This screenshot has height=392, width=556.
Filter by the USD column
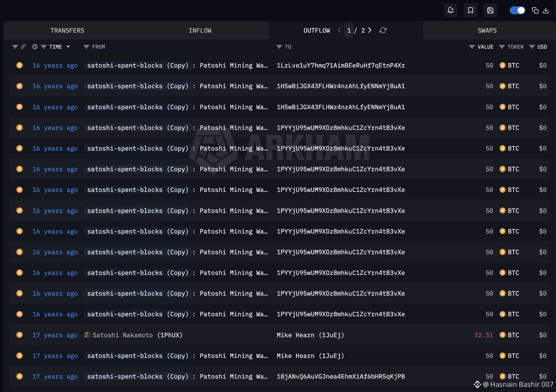[532, 47]
